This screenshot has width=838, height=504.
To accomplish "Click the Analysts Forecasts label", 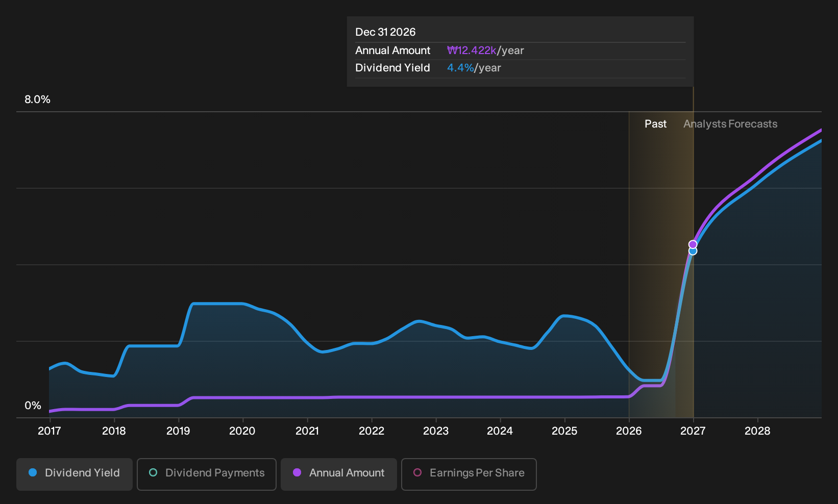I will click(730, 124).
